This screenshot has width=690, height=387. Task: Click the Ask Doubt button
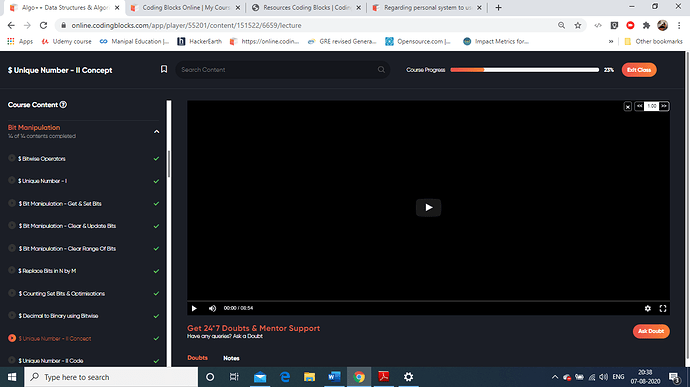(x=651, y=331)
